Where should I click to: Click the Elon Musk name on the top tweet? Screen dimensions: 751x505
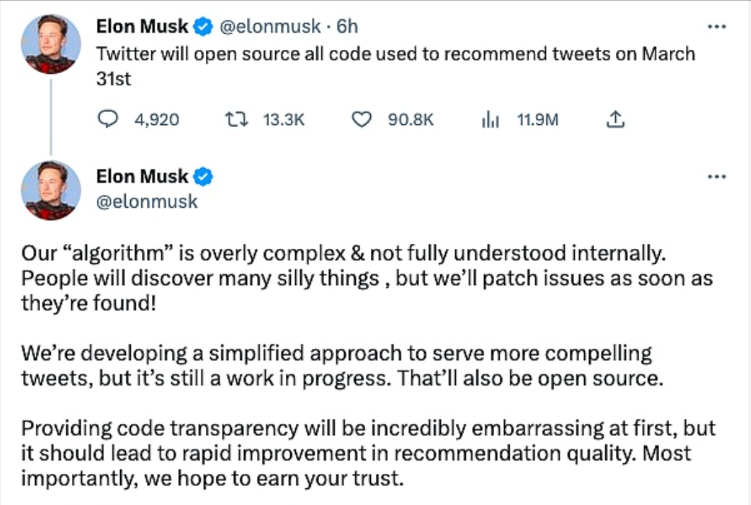coord(142,26)
